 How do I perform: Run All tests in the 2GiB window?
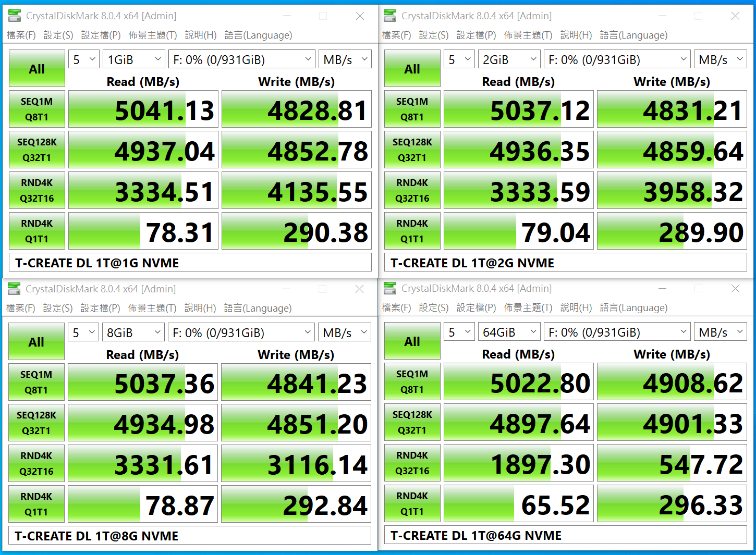[412, 68]
